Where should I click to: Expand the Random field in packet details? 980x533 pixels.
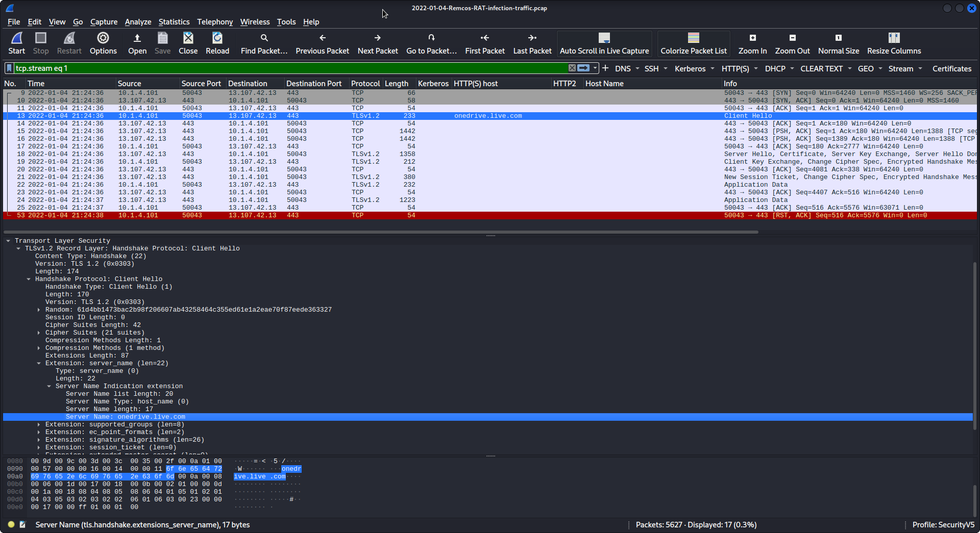(x=39, y=310)
